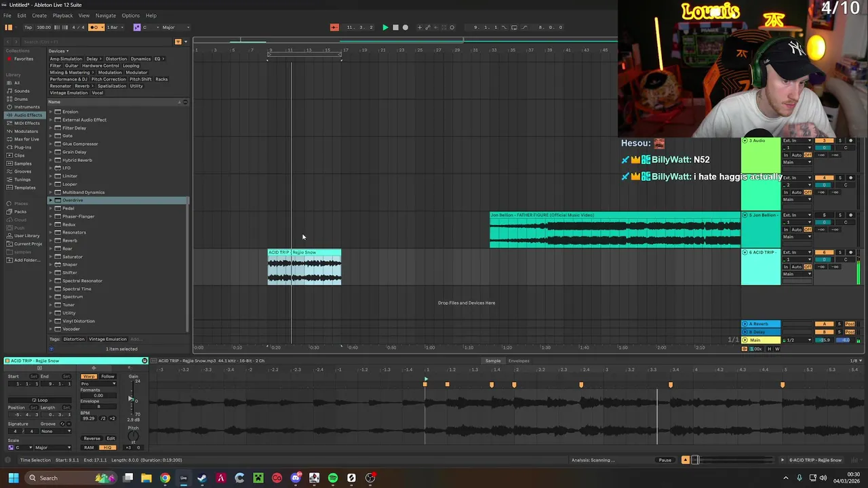Enable the clip Loop switch
Screen dimensions: 868x488
tap(39, 400)
